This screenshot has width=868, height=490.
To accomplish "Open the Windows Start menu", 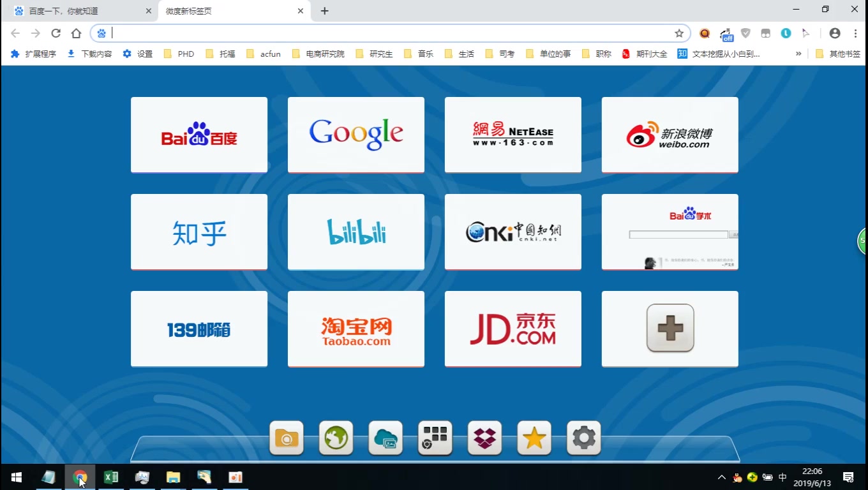I will coord(17,477).
